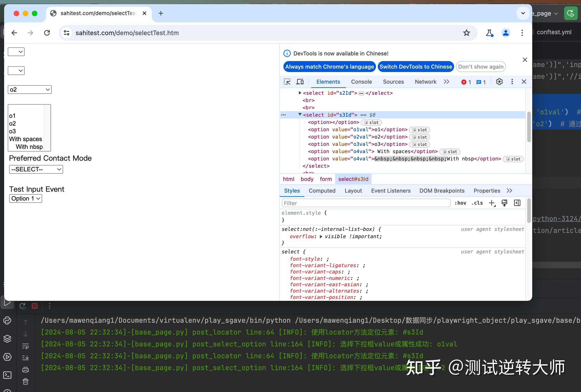The width and height of the screenshot is (581, 392).
Task: Click the styles Filter input field
Action: point(366,203)
